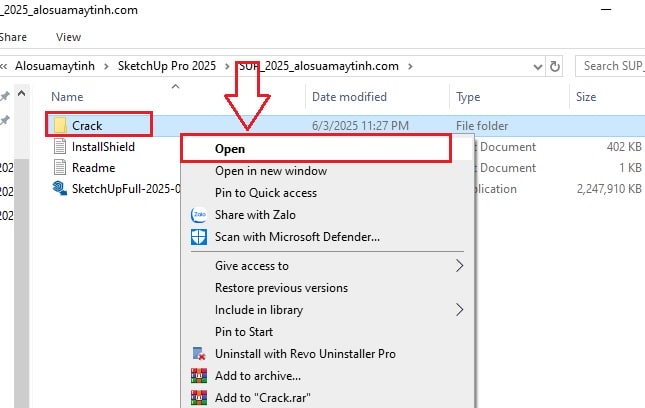Click the SketchUpFull installer application icon
The width and height of the screenshot is (645, 408).
60,188
